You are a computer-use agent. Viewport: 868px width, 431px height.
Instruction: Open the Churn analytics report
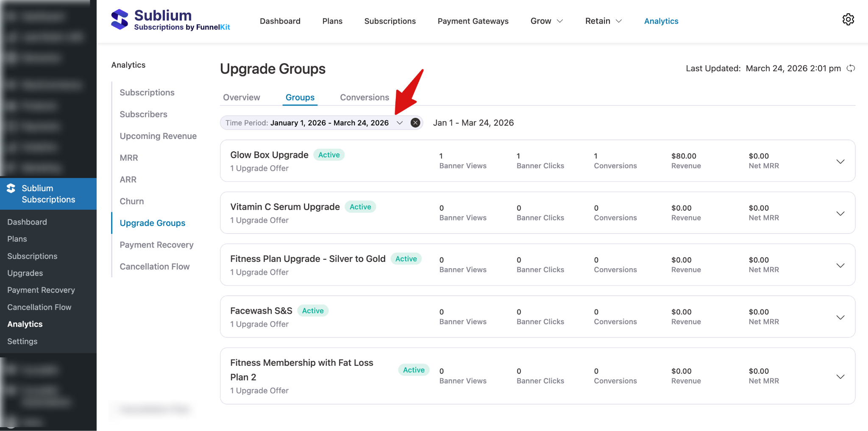click(131, 201)
